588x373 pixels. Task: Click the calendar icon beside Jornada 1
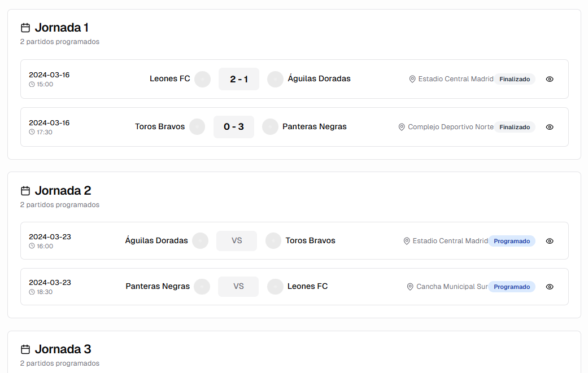tap(24, 27)
